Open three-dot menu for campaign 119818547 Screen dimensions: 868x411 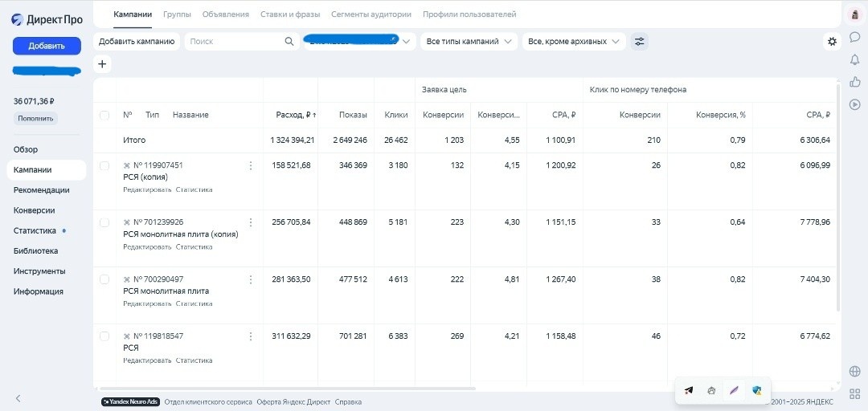pyautogui.click(x=251, y=336)
